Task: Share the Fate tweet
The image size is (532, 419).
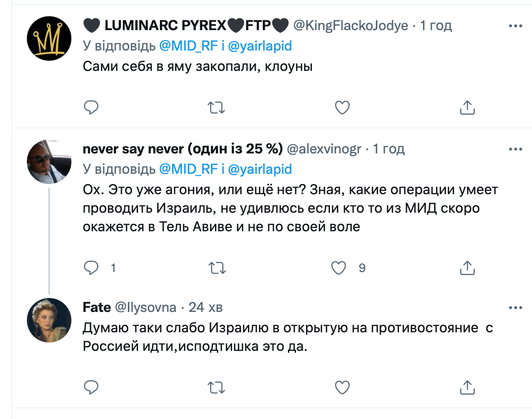Action: 467,386
